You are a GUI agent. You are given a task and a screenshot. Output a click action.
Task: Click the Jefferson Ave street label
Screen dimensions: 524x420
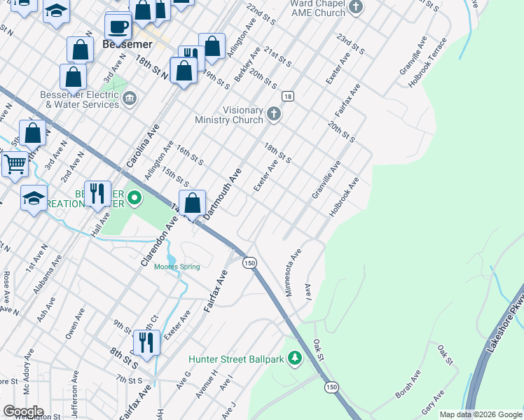[x=75, y=394]
